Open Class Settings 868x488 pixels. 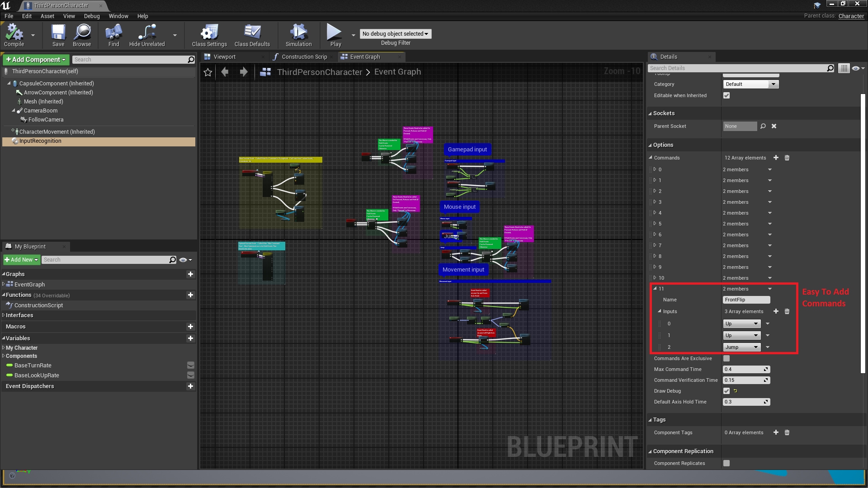coord(209,35)
